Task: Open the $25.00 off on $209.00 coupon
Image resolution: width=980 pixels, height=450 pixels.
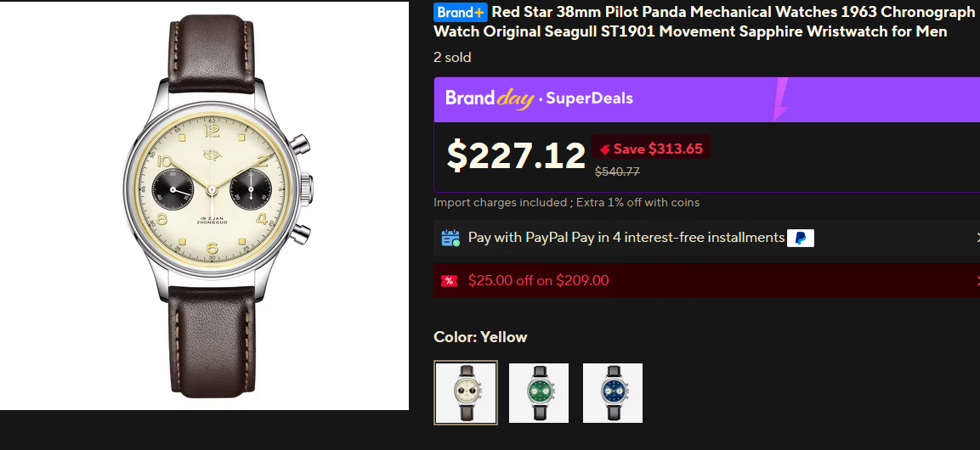Action: pyautogui.click(x=538, y=281)
